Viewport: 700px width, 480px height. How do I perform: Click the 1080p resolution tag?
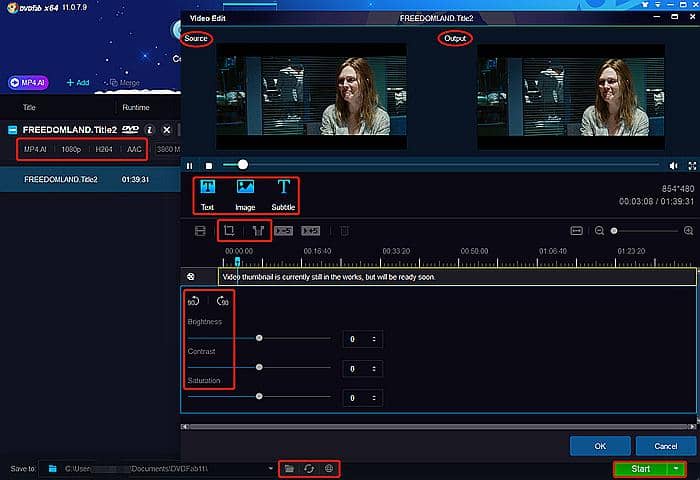[x=71, y=150]
